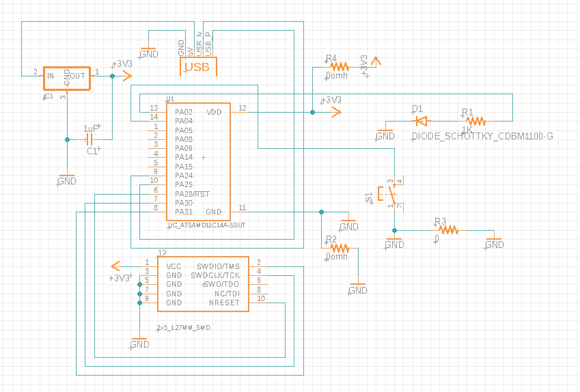Viewport: 580px width, 392px height.
Task: Click the SWDCLK/TCK pin label
Action: (x=216, y=275)
